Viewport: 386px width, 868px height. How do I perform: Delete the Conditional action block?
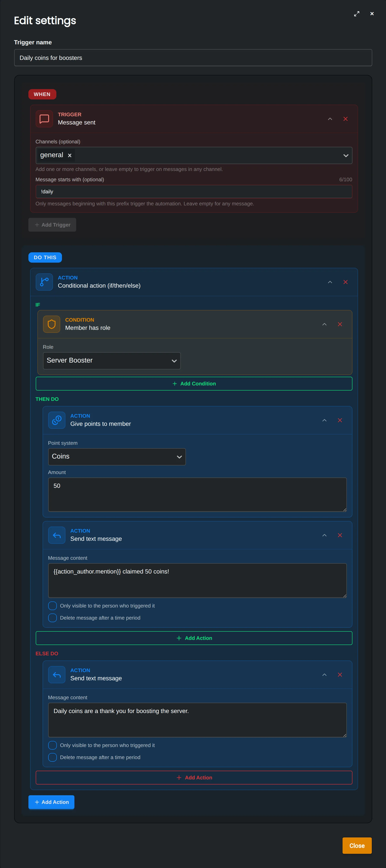346,282
